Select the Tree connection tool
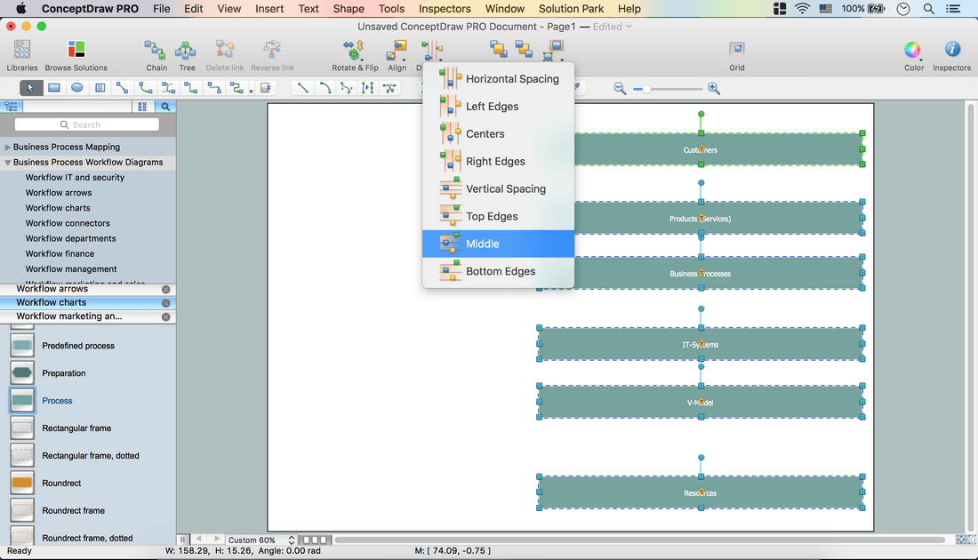This screenshot has width=978, height=560. click(187, 54)
